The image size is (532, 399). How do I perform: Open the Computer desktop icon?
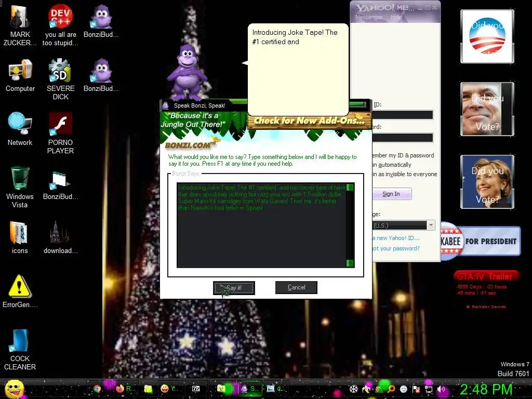click(20, 75)
